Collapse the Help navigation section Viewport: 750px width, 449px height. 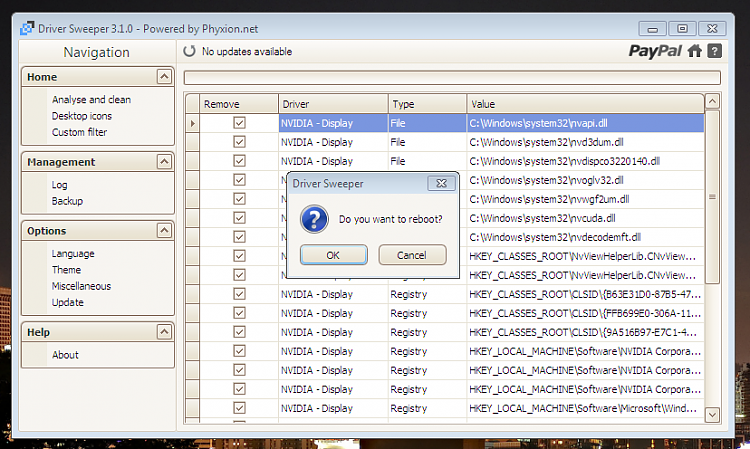point(164,332)
